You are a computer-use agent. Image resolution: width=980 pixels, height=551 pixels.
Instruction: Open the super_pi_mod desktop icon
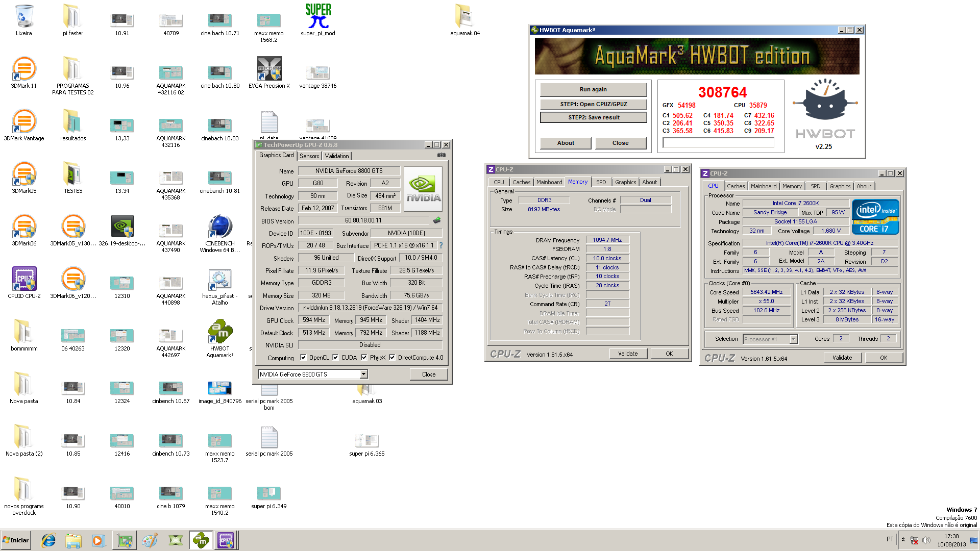pyautogui.click(x=318, y=17)
